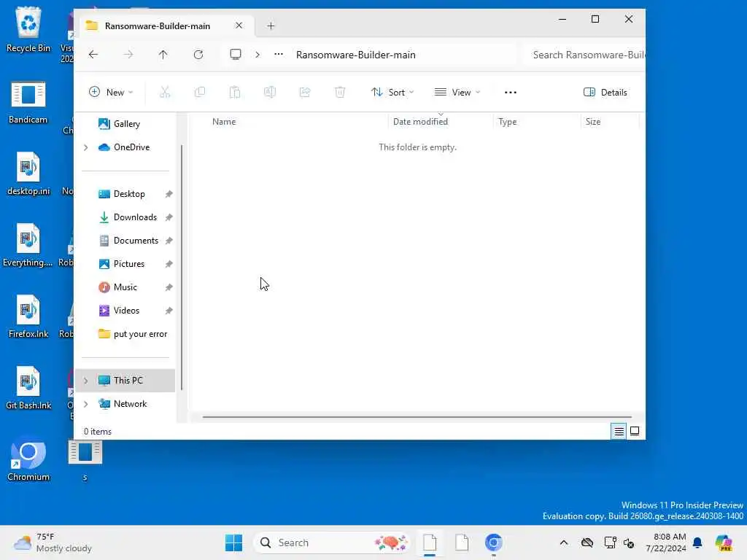Click the navigation pane vertical scrollbar
The image size is (747, 560).
click(x=182, y=268)
